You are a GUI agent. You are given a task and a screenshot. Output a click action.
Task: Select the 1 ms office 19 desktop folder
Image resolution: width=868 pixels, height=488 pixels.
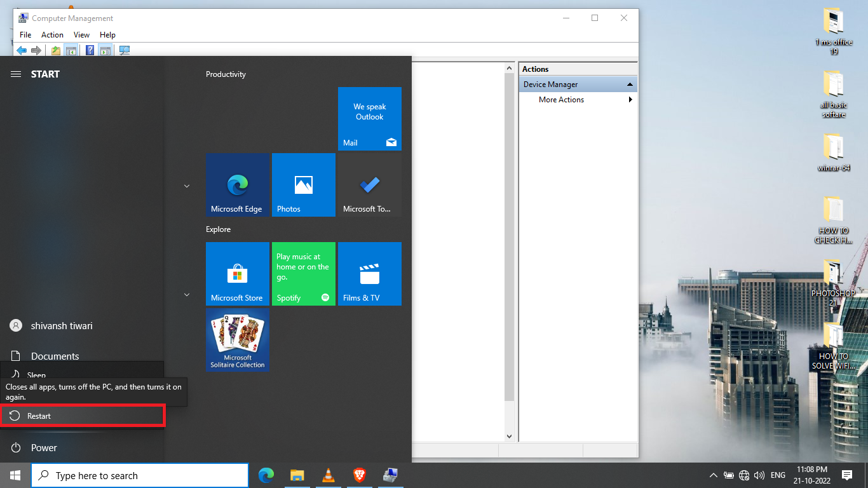pos(834,32)
